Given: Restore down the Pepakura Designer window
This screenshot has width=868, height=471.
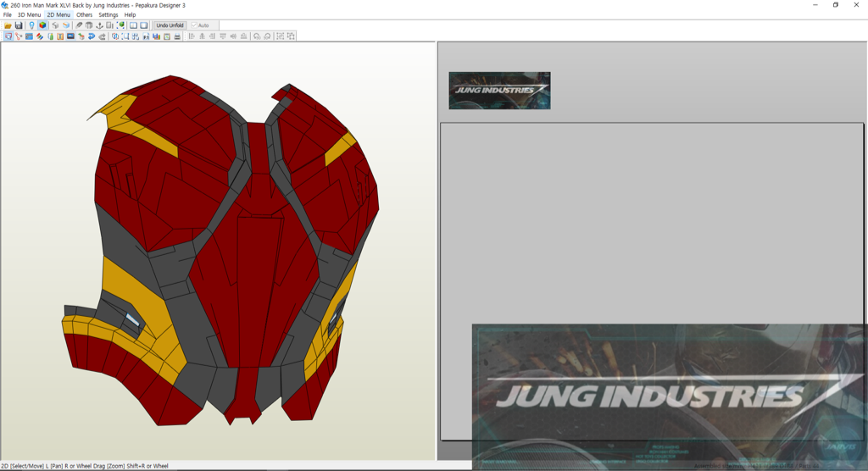Looking at the screenshot, I should (x=835, y=5).
